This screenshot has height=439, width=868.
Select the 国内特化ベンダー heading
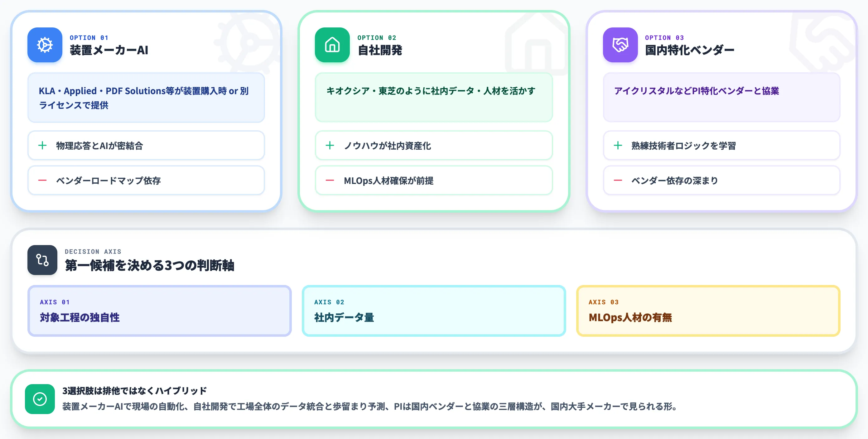point(689,50)
